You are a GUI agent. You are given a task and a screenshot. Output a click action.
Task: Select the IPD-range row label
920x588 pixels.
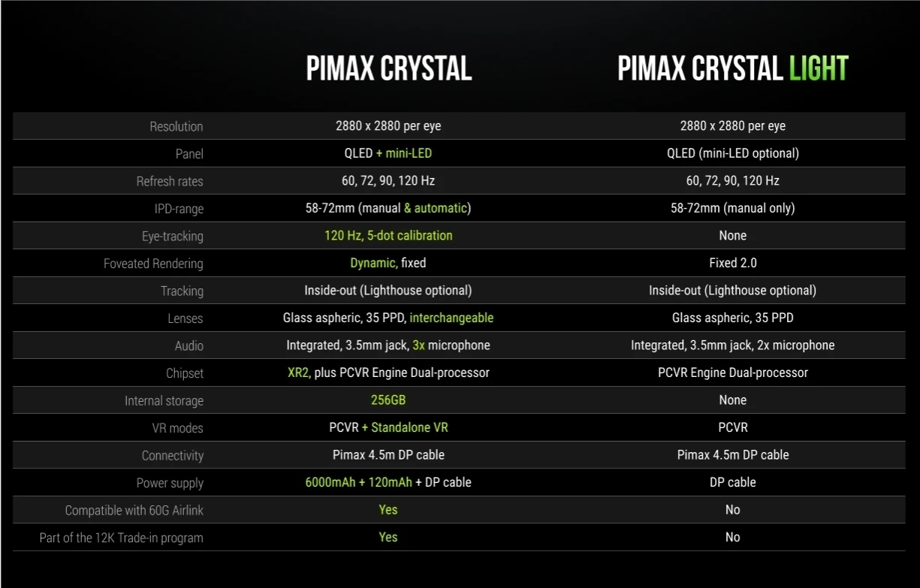179,208
